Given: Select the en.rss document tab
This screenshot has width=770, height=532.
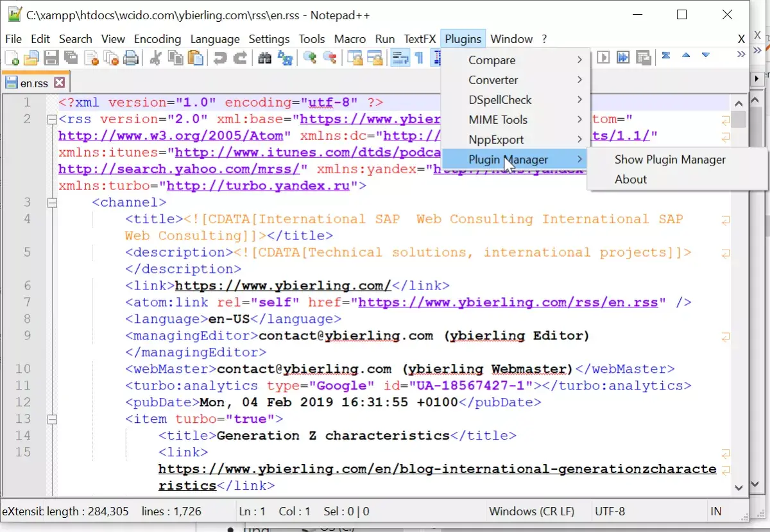Looking at the screenshot, I should coord(35,83).
